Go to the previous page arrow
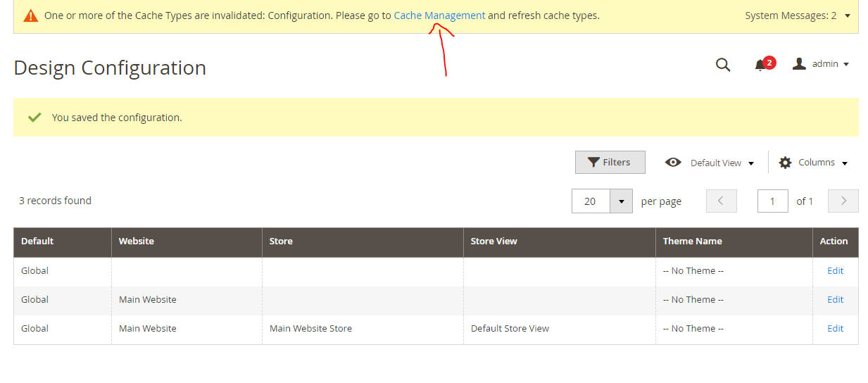The width and height of the screenshot is (868, 383). [x=721, y=201]
